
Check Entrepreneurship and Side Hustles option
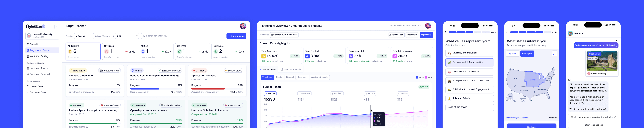pos(469,81)
